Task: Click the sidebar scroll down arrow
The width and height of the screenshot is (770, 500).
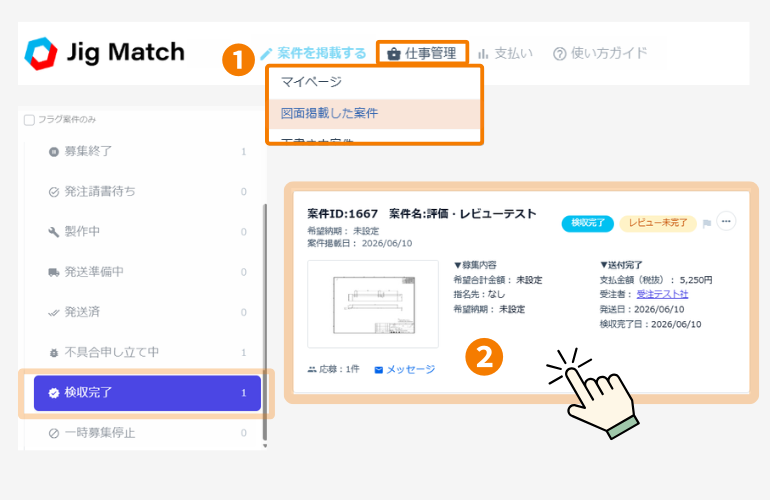Action: 265,446
